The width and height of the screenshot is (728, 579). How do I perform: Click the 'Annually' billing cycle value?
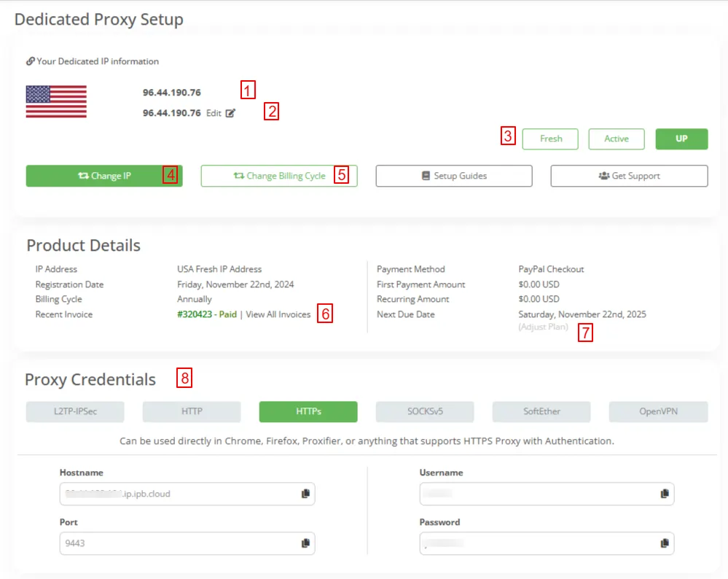(195, 299)
